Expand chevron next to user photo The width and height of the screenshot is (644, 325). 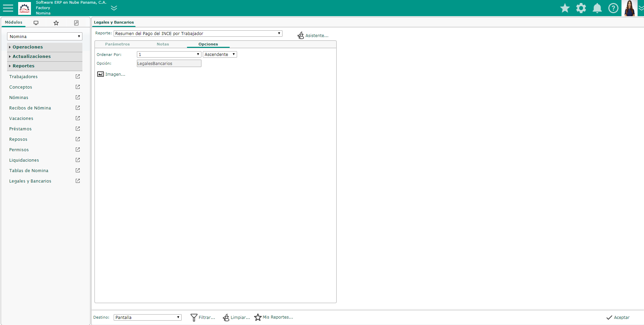tap(641, 8)
